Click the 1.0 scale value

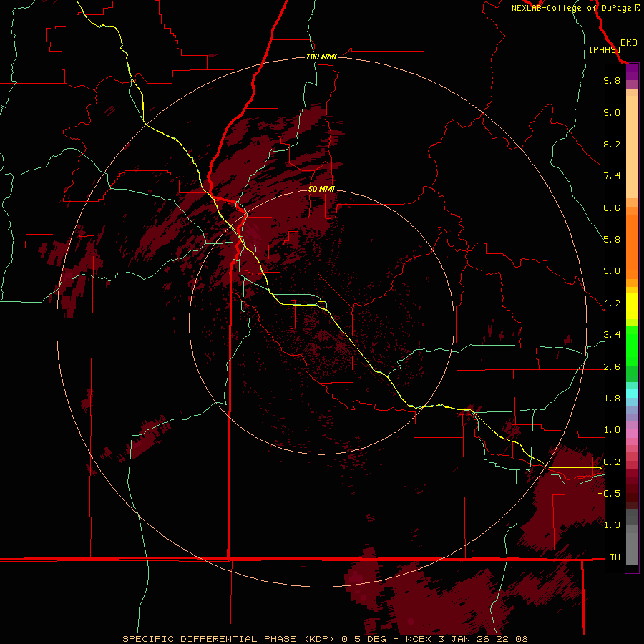click(x=612, y=430)
